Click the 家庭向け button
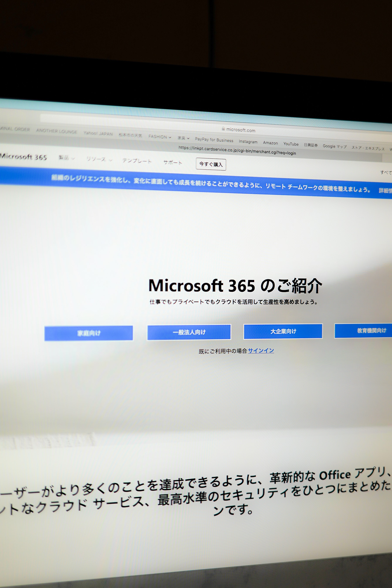Screen dimensions: 392x588 pos(88,333)
